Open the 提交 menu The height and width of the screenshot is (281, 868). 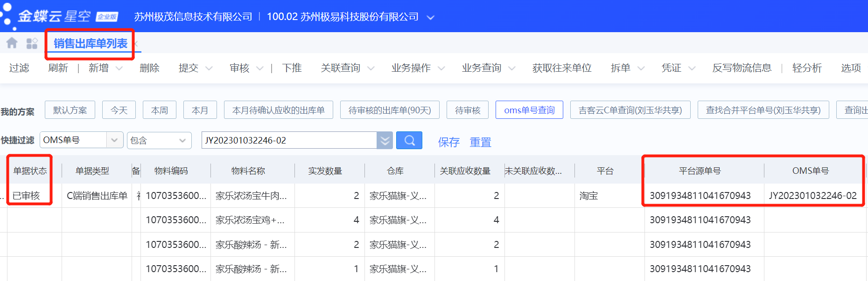point(189,68)
